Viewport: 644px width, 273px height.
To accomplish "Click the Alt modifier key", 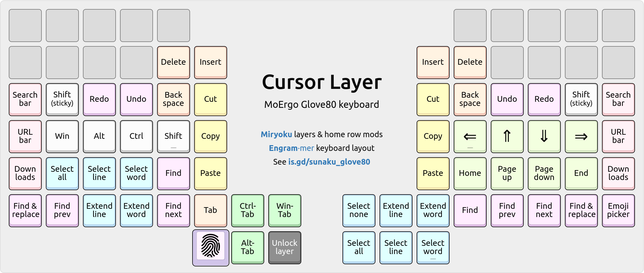I will 99,136.
